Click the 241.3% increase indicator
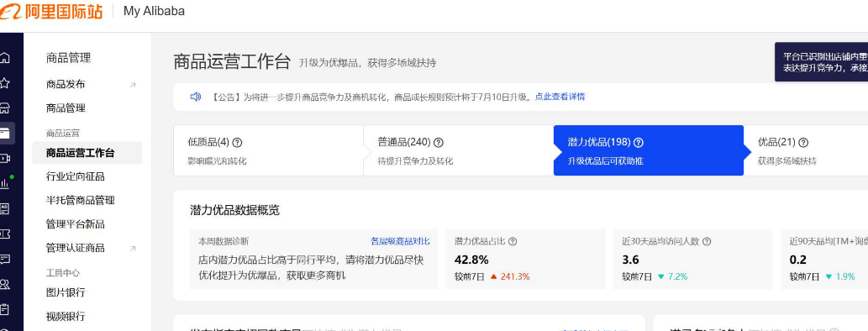Screen dimensions: 868x331 click(510, 276)
